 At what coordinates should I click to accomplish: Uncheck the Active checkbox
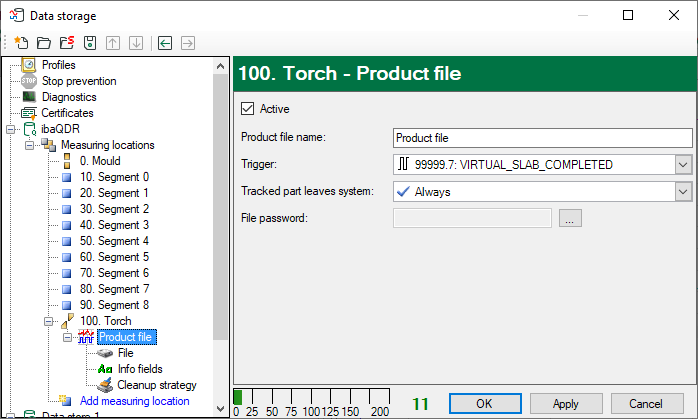pyautogui.click(x=248, y=109)
